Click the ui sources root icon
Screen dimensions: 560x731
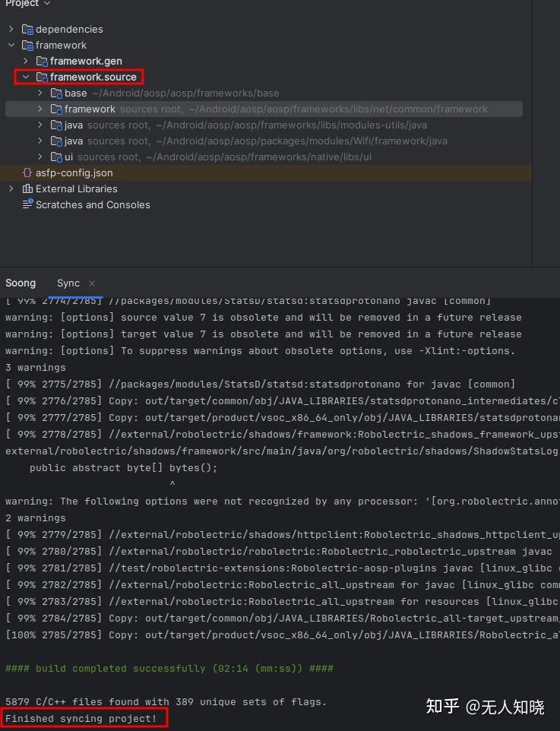(57, 157)
